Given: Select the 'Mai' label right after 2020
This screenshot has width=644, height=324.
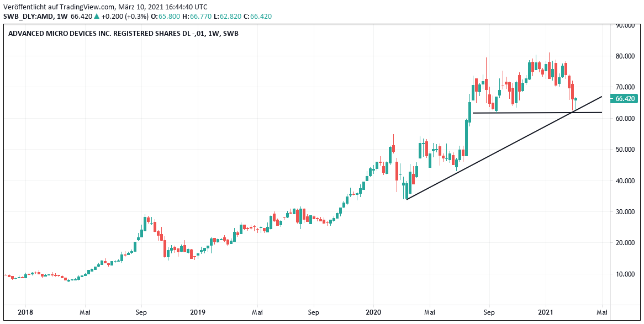Looking at the screenshot, I should click(429, 312).
